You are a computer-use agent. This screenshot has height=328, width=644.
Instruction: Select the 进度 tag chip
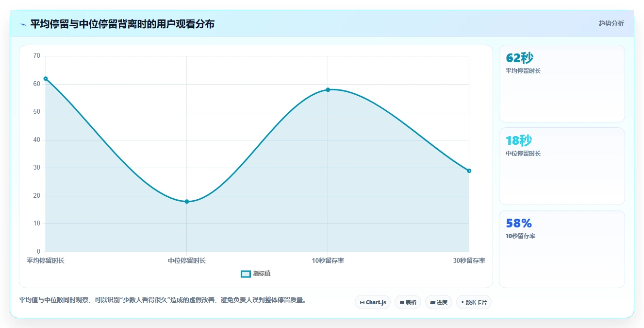tap(438, 302)
